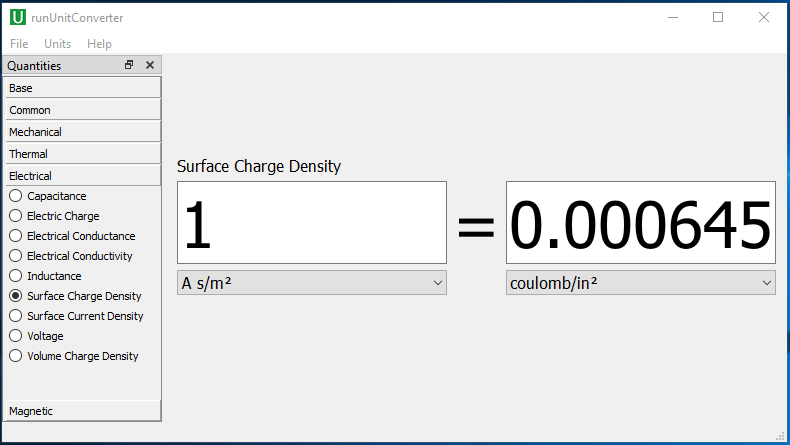This screenshot has height=445, width=790.
Task: Click the Mechanical category button
Action: [82, 132]
